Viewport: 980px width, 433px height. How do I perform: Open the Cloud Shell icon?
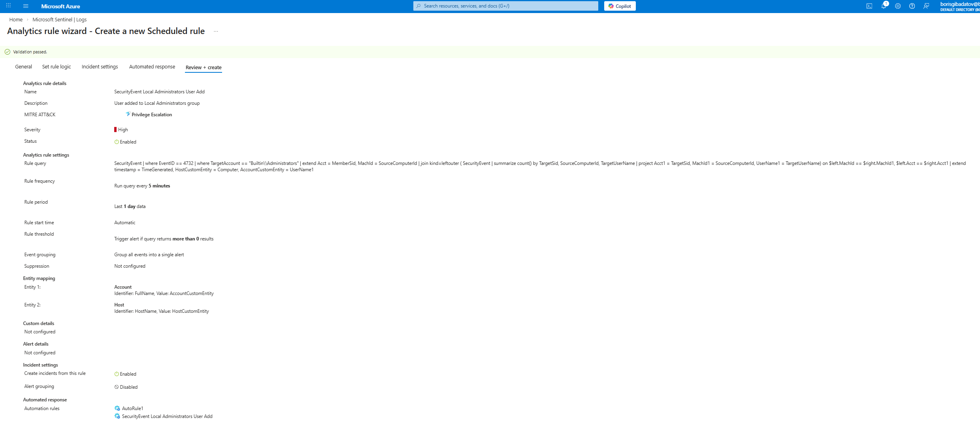click(x=869, y=6)
